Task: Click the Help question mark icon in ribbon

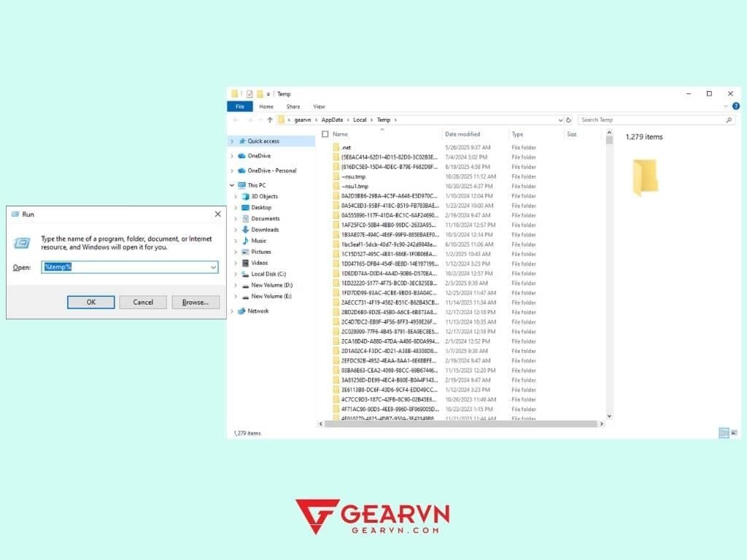Action: (735, 106)
